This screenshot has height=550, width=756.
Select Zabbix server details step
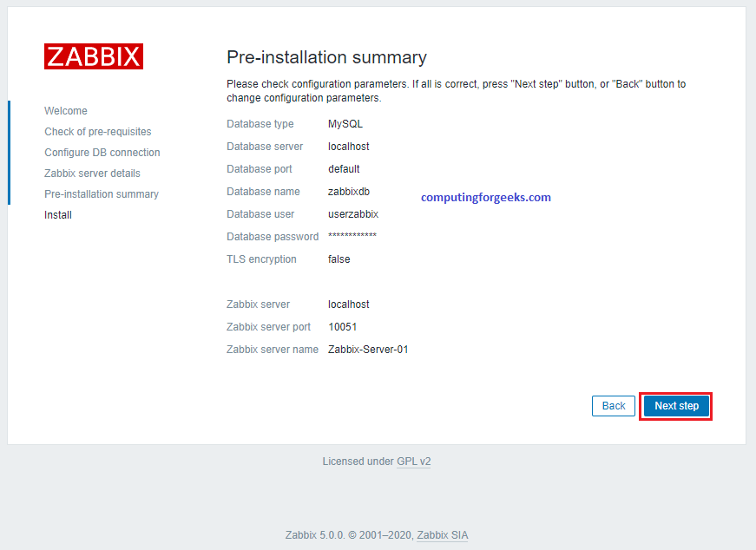click(92, 173)
